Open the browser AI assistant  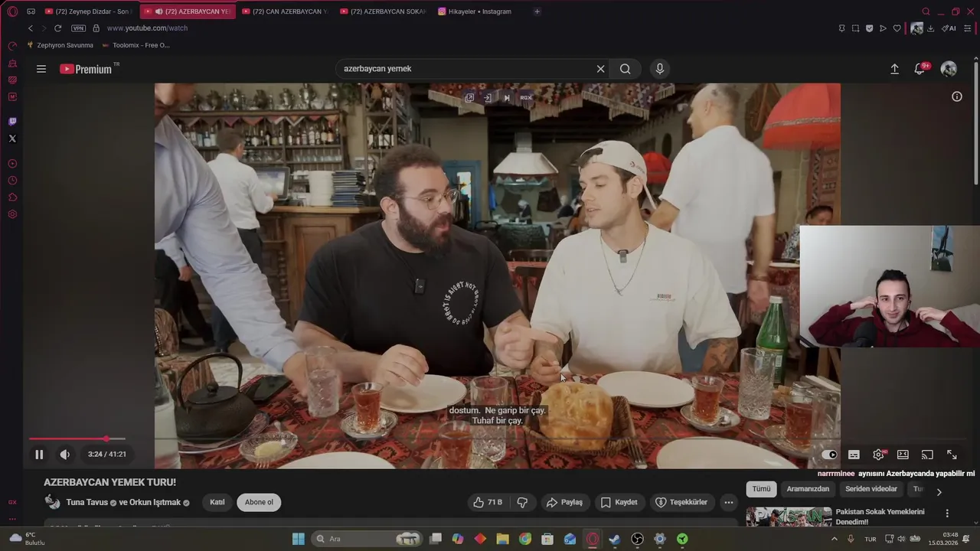pos(949,28)
